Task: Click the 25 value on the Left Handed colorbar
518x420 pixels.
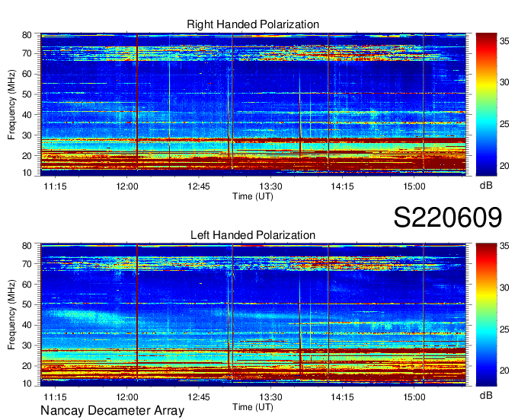Action: point(504,329)
